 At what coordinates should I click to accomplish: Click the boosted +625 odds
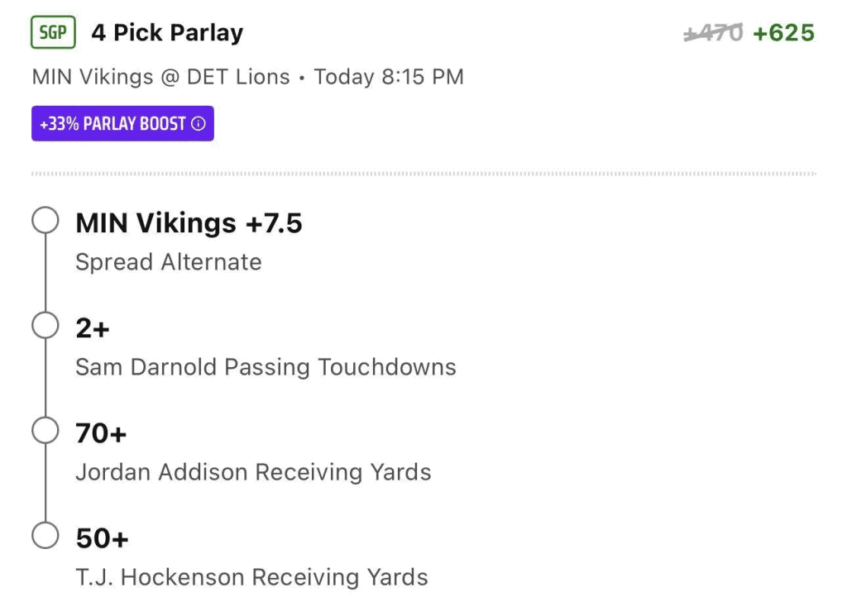[784, 33]
